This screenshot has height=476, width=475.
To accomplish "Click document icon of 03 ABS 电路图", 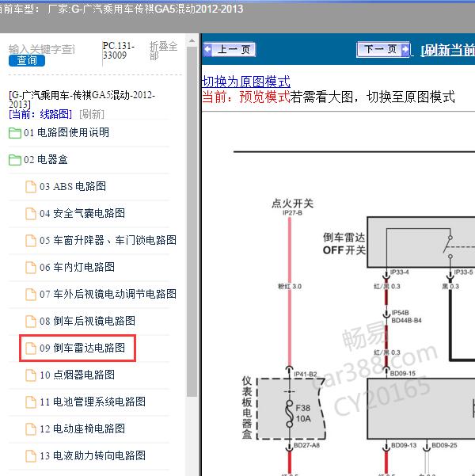I will tap(31, 187).
